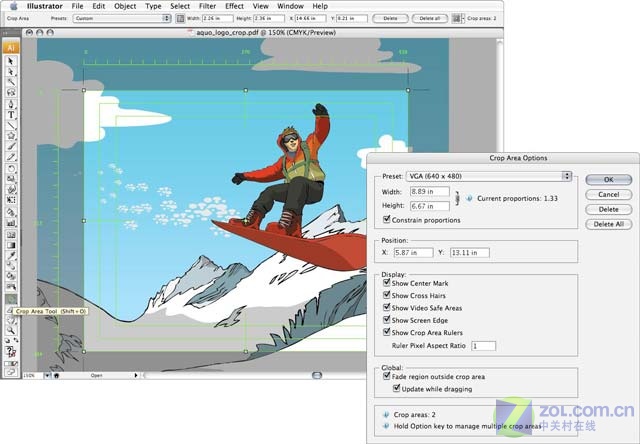Select the highlighted Crop Area tool
The image size is (640, 444).
click(x=11, y=300)
